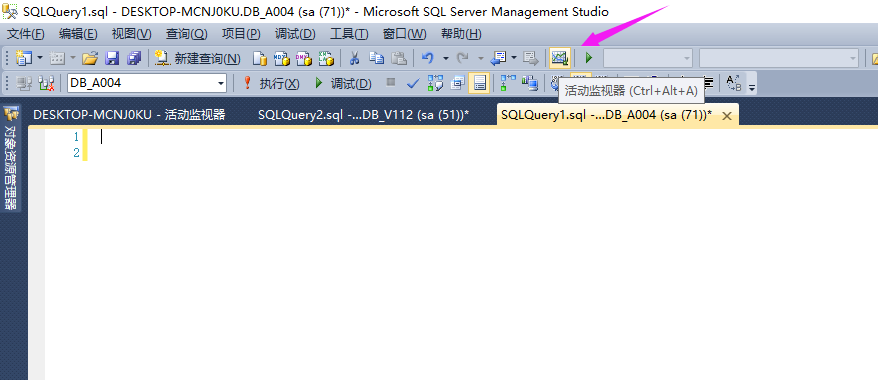The height and width of the screenshot is (380, 878).
Task: Click inside the query editor text area
Action: coord(482,252)
